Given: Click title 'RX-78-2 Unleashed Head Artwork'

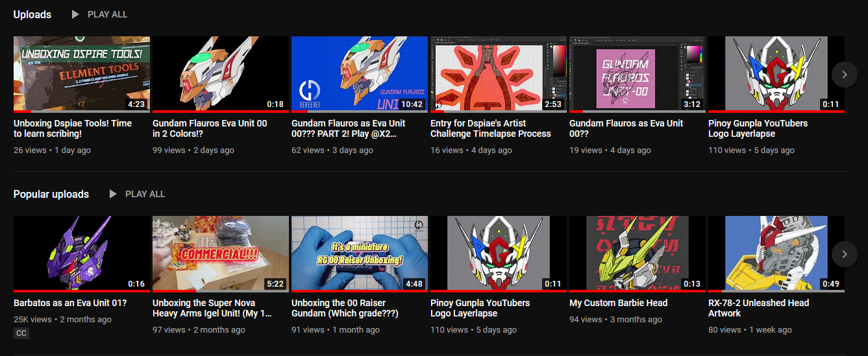Looking at the screenshot, I should point(759,308).
